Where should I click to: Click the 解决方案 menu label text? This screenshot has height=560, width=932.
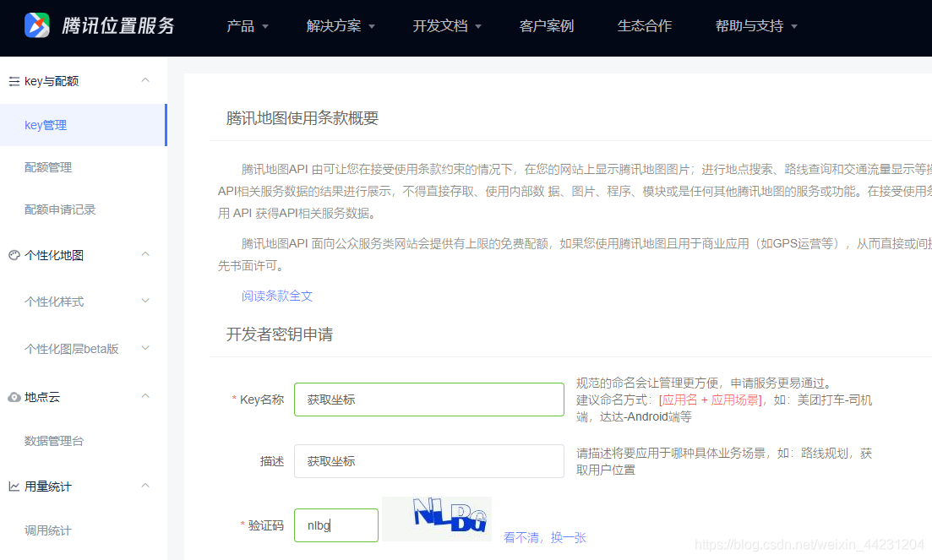334,26
